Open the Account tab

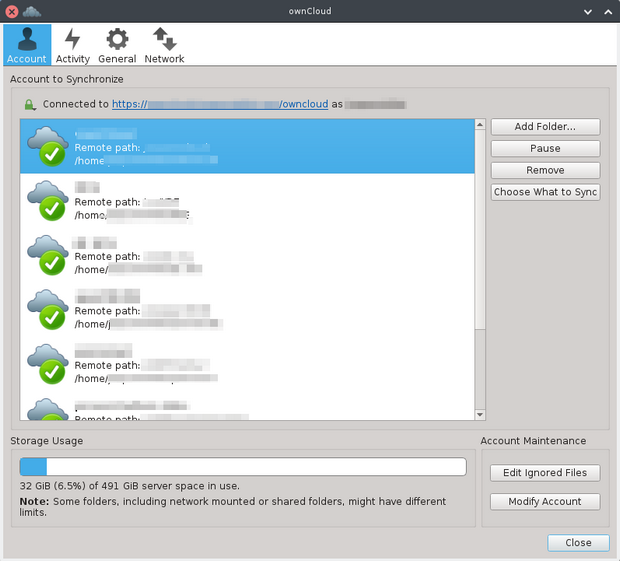(27, 45)
